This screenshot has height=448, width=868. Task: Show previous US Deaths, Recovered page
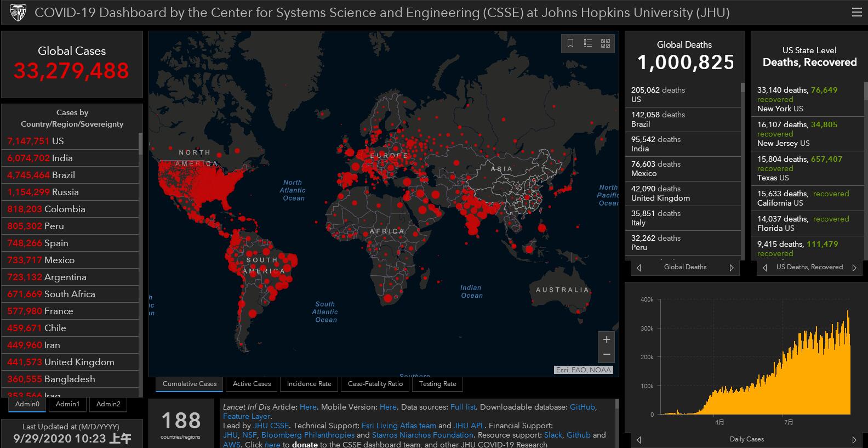click(765, 268)
